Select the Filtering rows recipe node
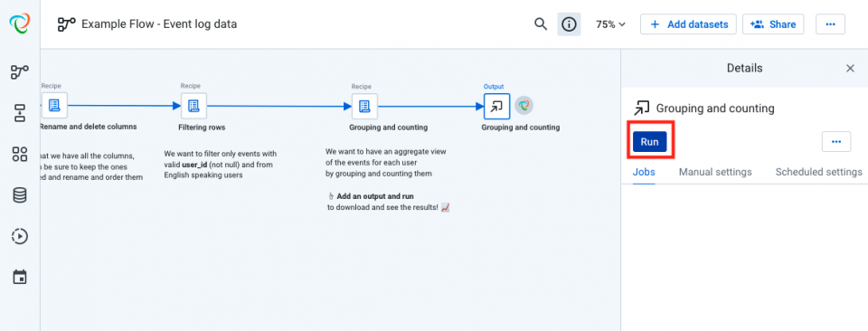This screenshot has width=868, height=331. [193, 106]
